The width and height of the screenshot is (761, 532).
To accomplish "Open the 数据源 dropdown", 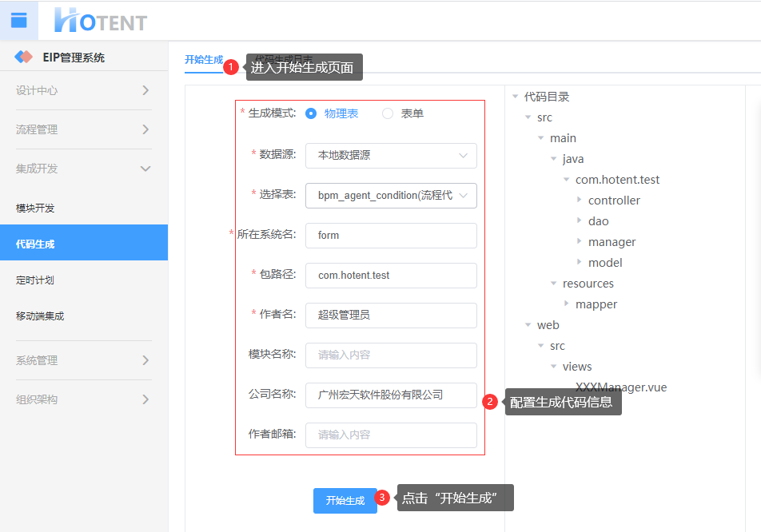I will click(391, 156).
